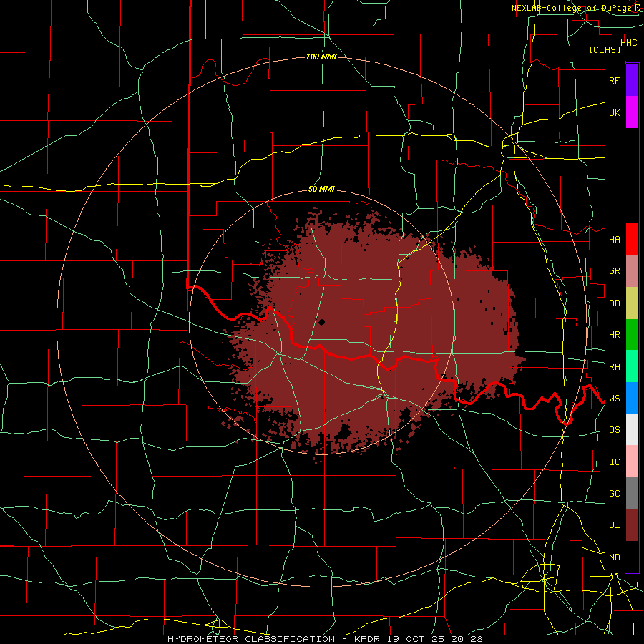Image resolution: width=644 pixels, height=644 pixels.
Task: Select the light pink IC swatch
Action: point(632,462)
